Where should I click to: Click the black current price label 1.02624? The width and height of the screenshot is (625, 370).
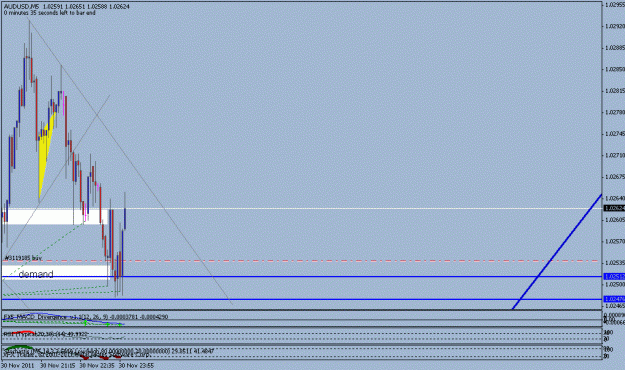click(x=614, y=208)
